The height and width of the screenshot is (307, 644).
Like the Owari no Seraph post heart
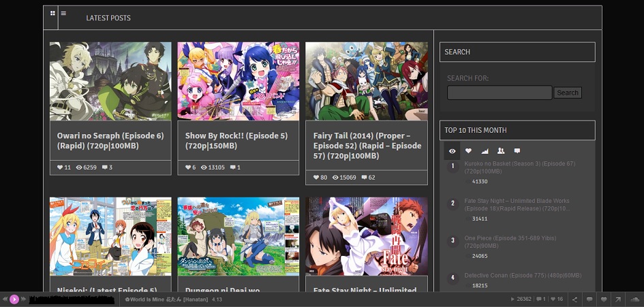click(60, 167)
